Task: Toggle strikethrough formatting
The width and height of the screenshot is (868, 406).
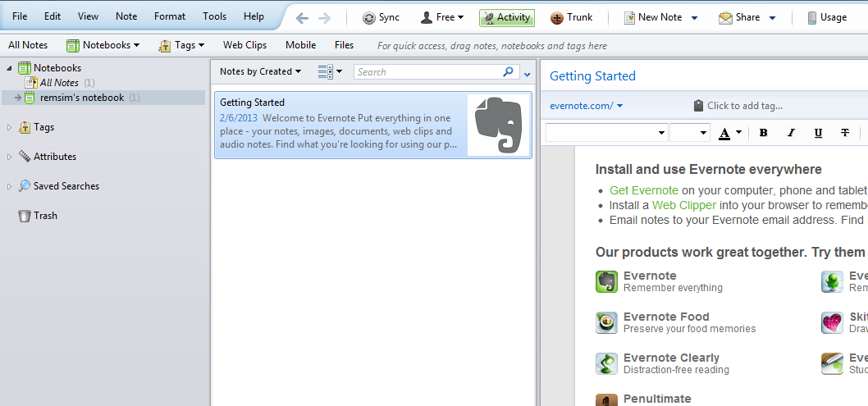Action: pyautogui.click(x=845, y=133)
